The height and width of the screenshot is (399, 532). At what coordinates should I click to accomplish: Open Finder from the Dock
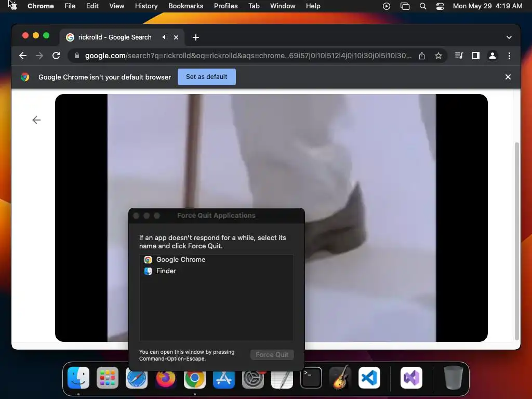(78, 378)
